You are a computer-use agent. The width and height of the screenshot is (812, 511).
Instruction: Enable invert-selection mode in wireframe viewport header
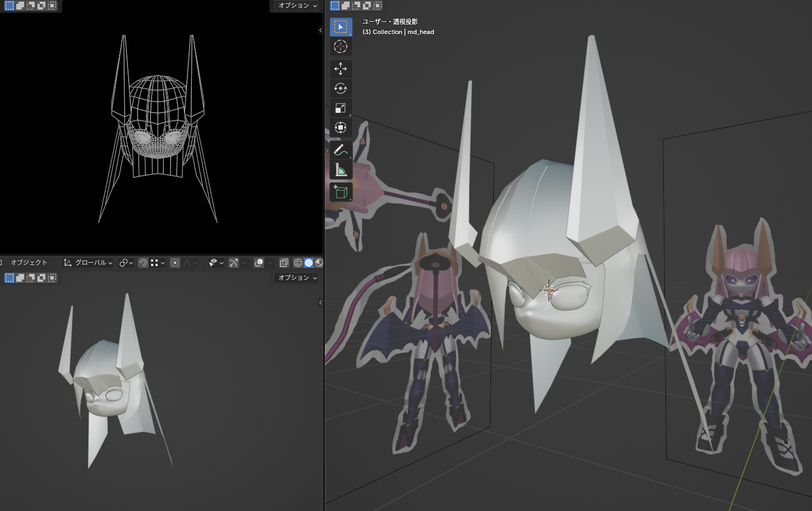tap(41, 6)
